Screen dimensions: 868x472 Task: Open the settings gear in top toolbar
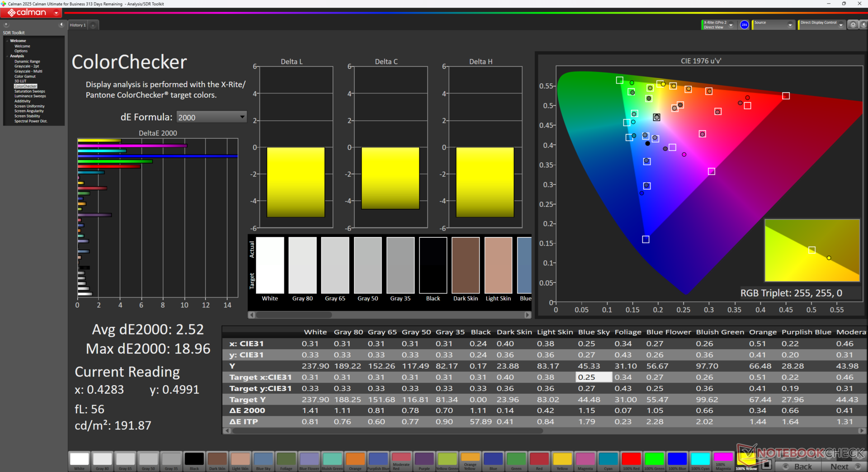click(853, 25)
